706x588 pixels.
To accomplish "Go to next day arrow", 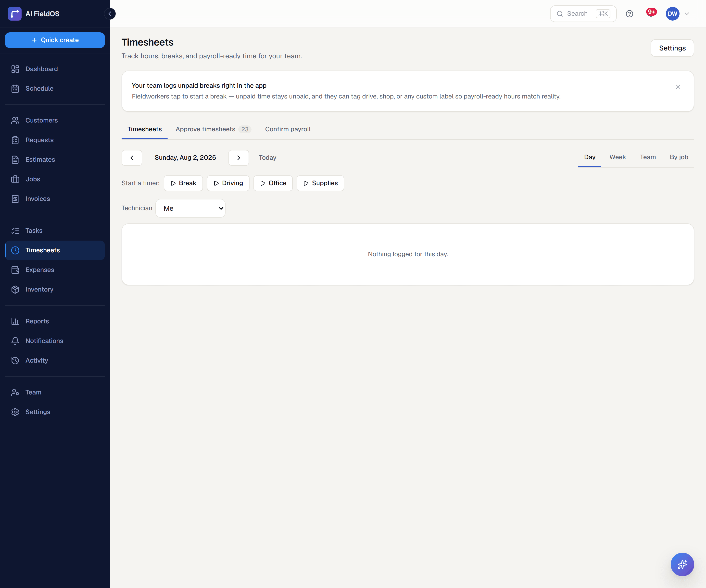I will 239,158.
